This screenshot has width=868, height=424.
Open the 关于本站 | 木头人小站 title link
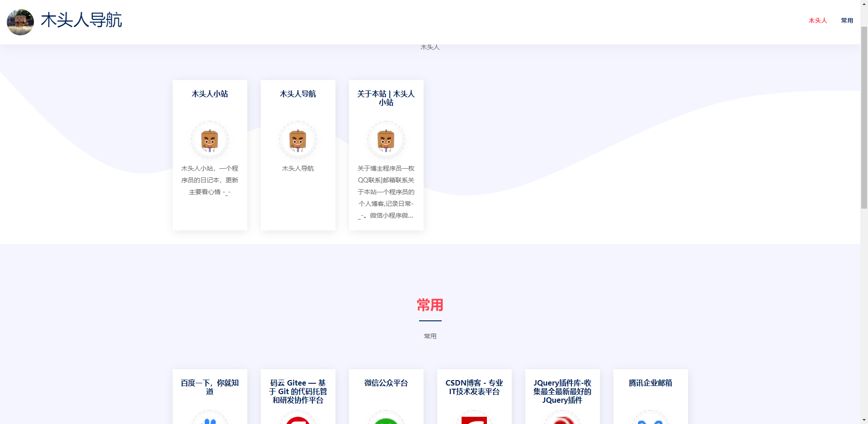(386, 98)
